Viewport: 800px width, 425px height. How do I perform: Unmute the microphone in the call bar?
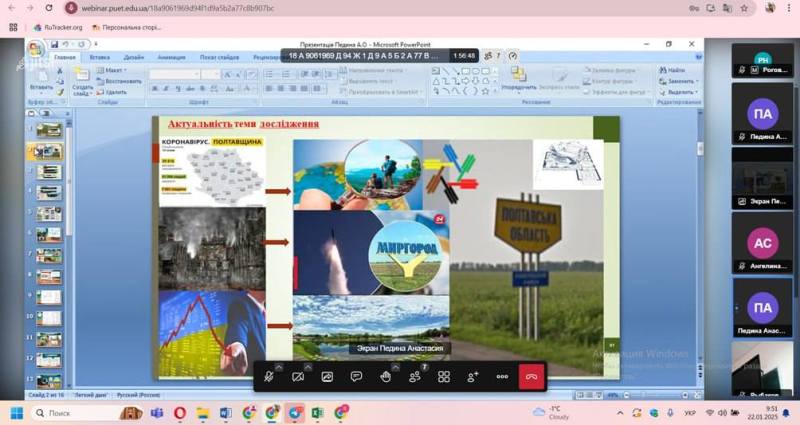click(x=268, y=377)
